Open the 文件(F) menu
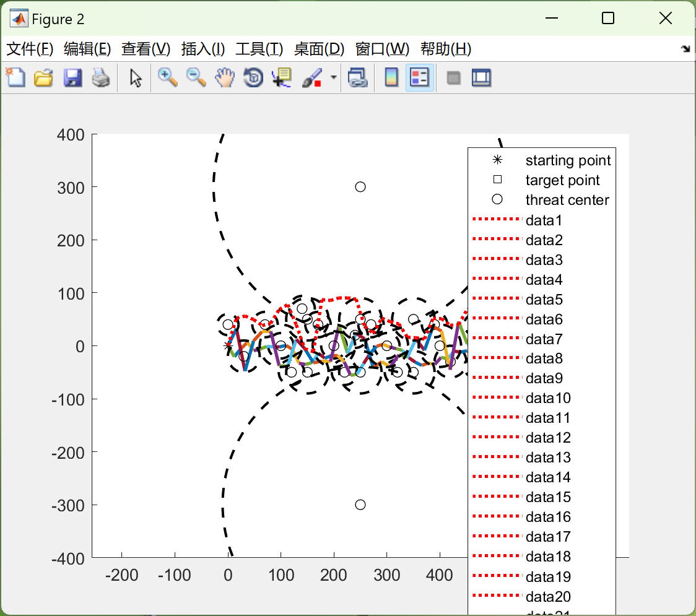The height and width of the screenshot is (616, 696). click(30, 49)
